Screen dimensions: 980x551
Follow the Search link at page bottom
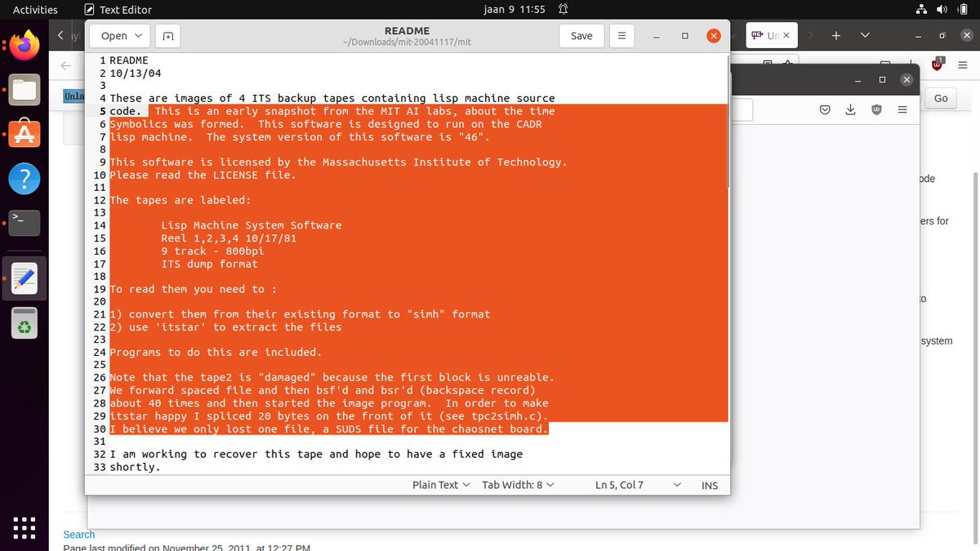pos(79,535)
